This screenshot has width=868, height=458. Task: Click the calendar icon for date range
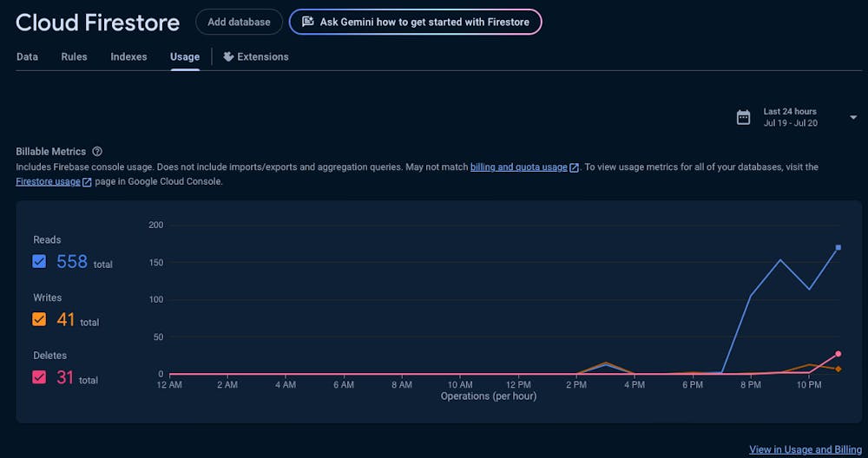(743, 117)
